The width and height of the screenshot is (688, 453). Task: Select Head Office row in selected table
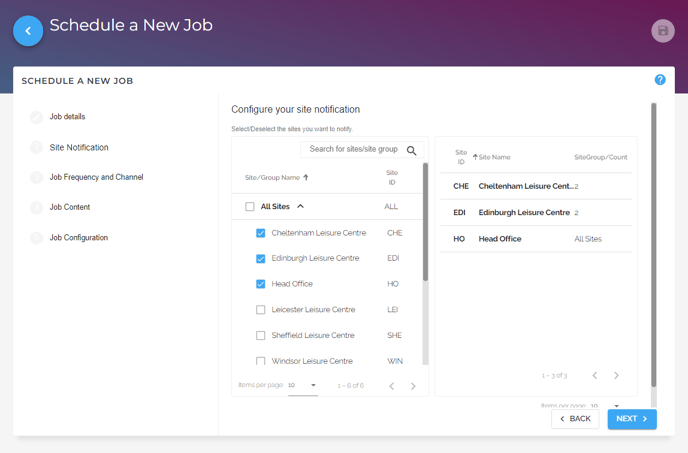[x=536, y=239]
